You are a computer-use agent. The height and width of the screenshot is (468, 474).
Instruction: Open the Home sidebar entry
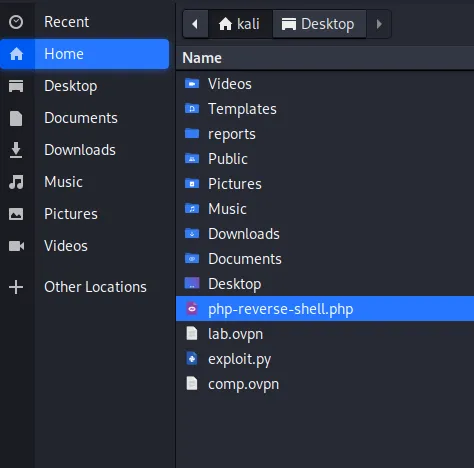tap(85, 54)
